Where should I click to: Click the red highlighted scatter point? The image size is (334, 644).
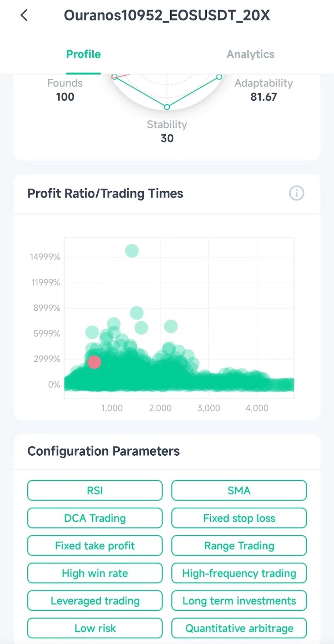pos(94,362)
